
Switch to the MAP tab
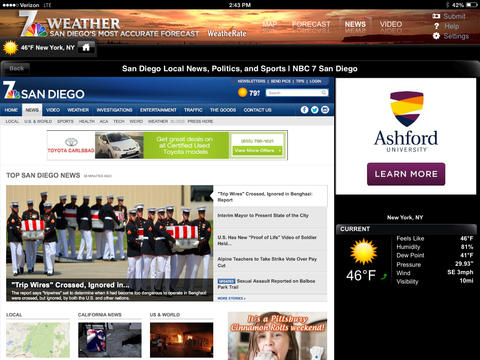tap(269, 24)
